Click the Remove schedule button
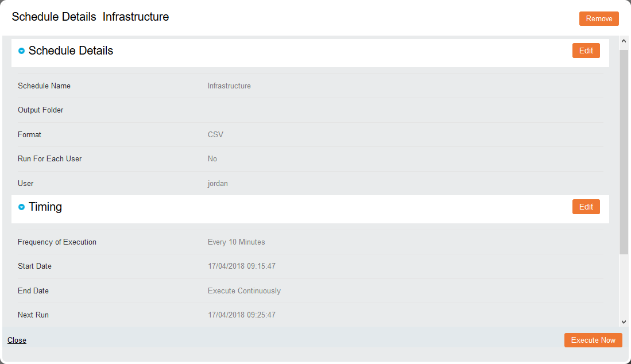 599,18
